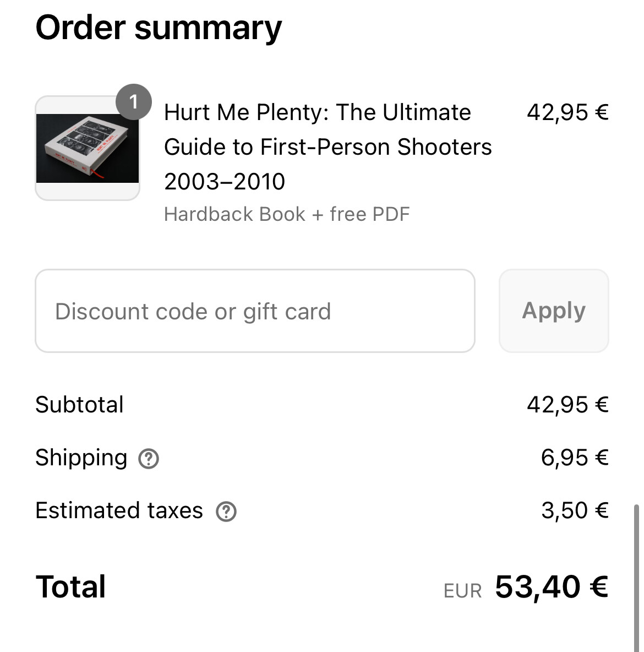The height and width of the screenshot is (652, 644).
Task: Click the quantity badge on the book thumbnail
Action: tap(133, 102)
